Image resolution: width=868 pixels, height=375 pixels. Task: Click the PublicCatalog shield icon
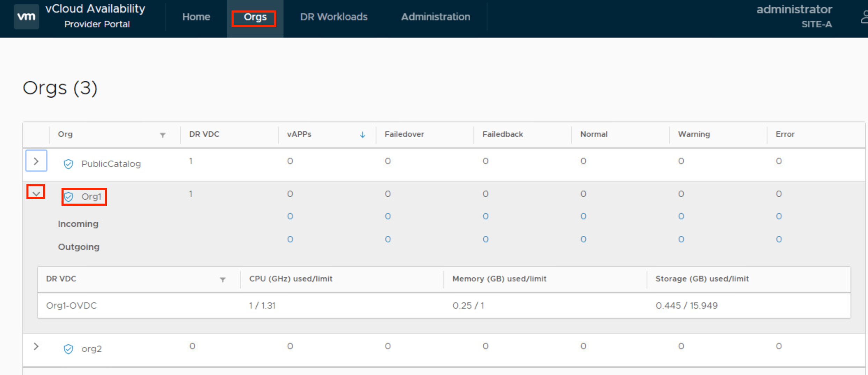click(x=68, y=164)
